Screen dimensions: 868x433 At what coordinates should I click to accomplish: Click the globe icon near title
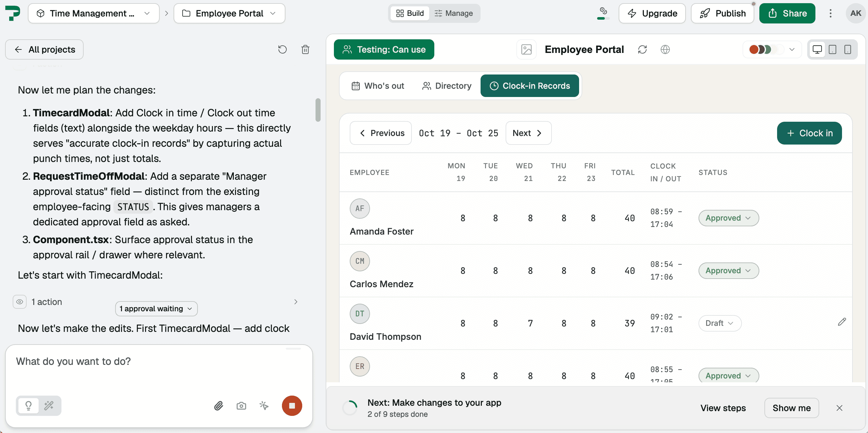click(x=665, y=49)
